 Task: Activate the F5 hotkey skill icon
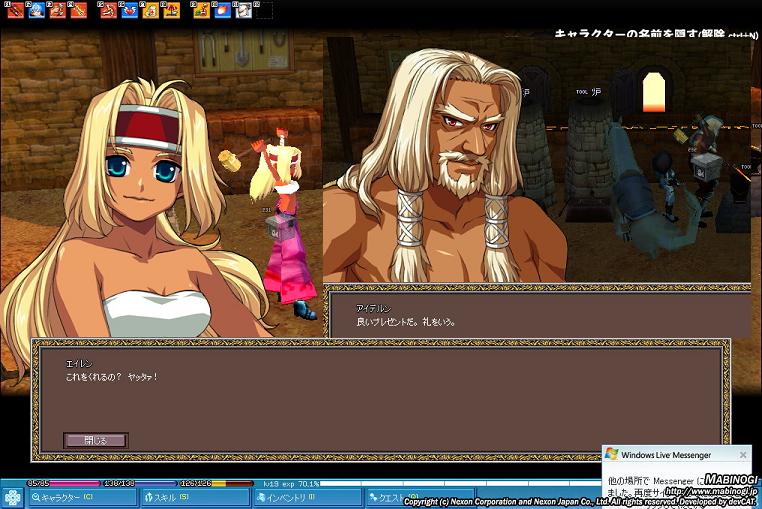point(108,10)
